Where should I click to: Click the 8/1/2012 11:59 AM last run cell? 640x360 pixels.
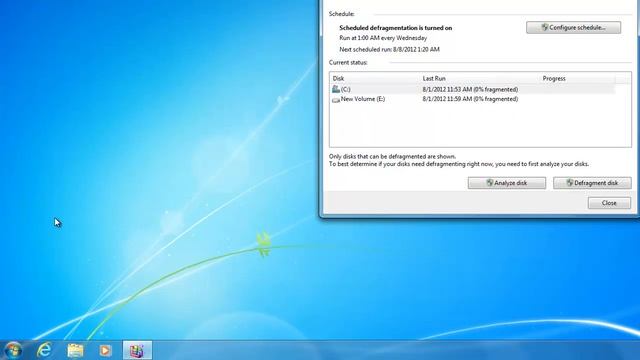[x=470, y=99]
